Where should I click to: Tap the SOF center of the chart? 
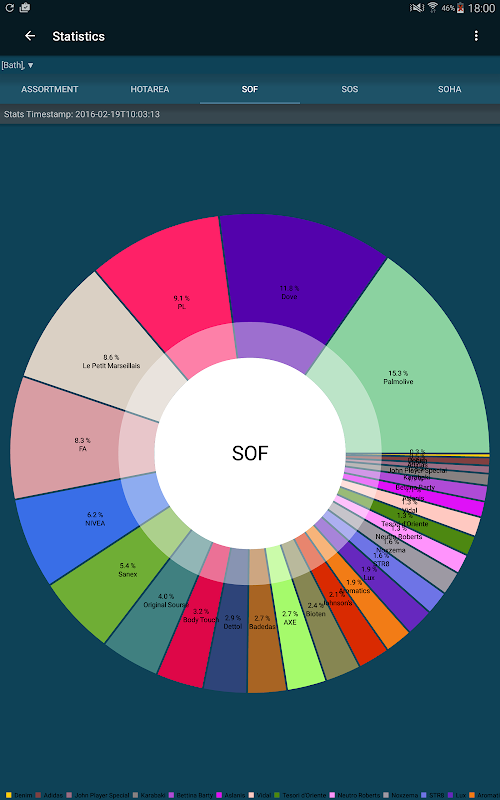[250, 453]
